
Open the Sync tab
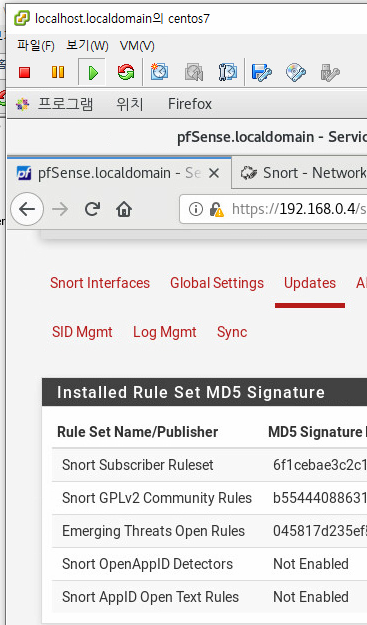[232, 332]
